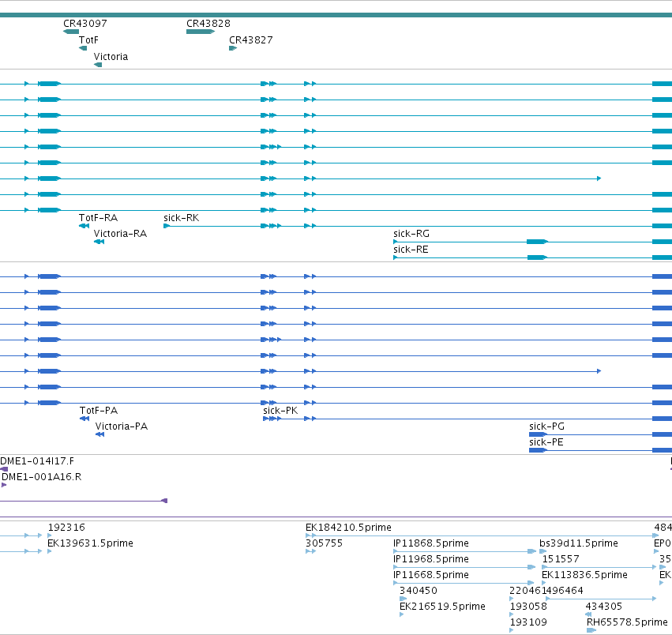Click the TotF gene label in top track
The height and width of the screenshot is (635, 672).
point(88,39)
